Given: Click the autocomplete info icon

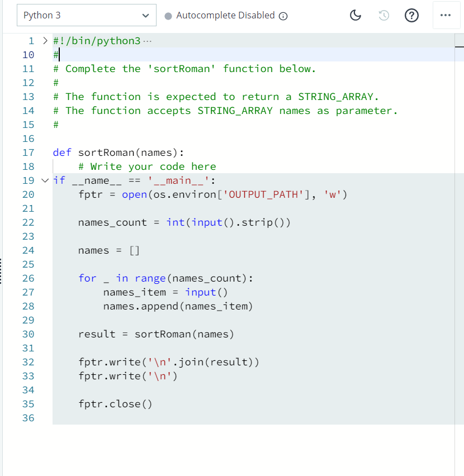Looking at the screenshot, I should pyautogui.click(x=283, y=16).
